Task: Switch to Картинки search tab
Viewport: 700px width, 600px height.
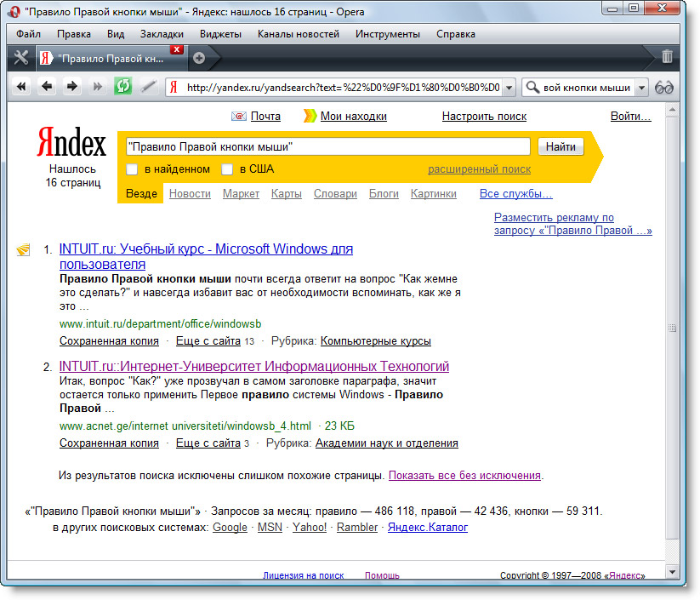Action: tap(434, 193)
